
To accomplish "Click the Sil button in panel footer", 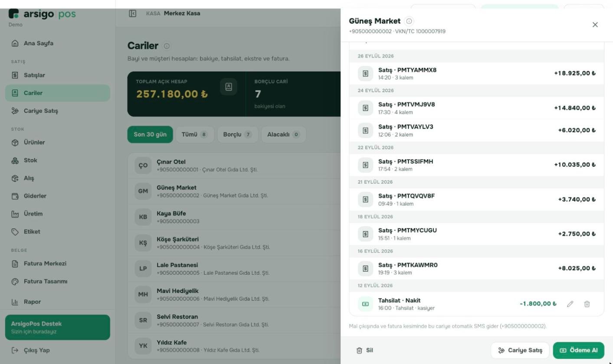I will click(x=365, y=351).
